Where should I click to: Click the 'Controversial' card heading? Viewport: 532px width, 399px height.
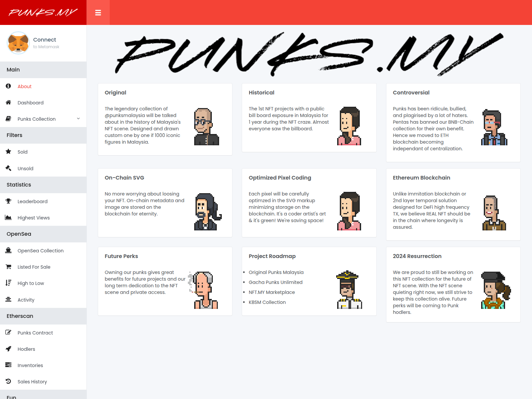[411, 92]
